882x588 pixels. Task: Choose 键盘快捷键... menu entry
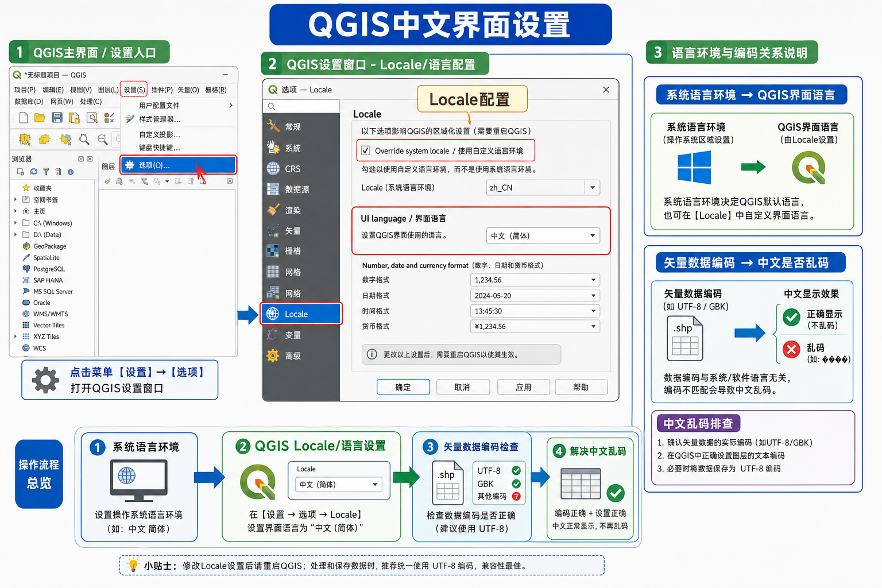(179, 148)
